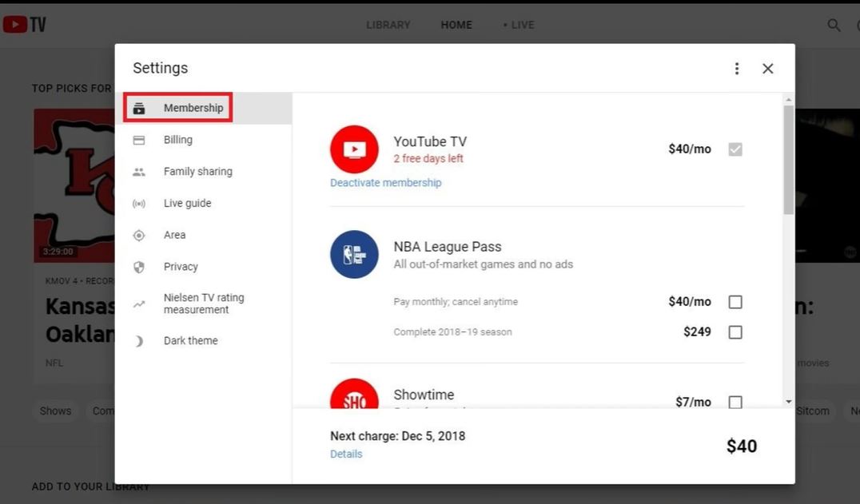The image size is (860, 504).
Task: Click the Nielsen rating trend icon
Action: pos(139,304)
